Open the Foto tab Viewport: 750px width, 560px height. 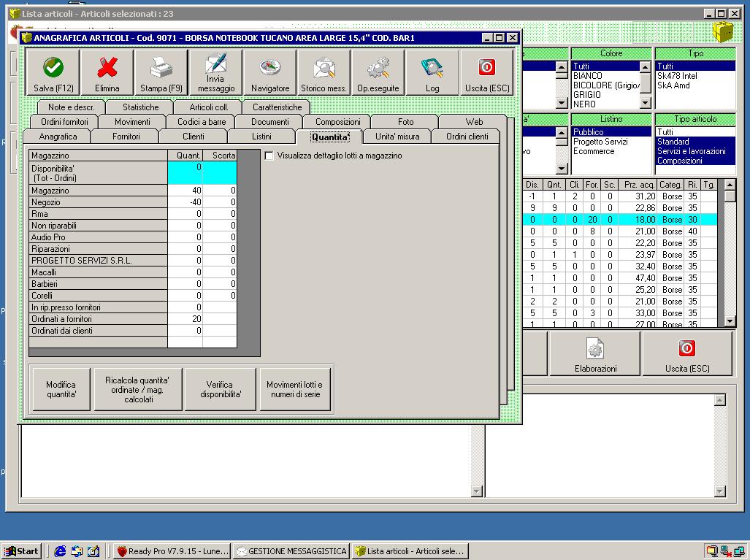click(405, 121)
